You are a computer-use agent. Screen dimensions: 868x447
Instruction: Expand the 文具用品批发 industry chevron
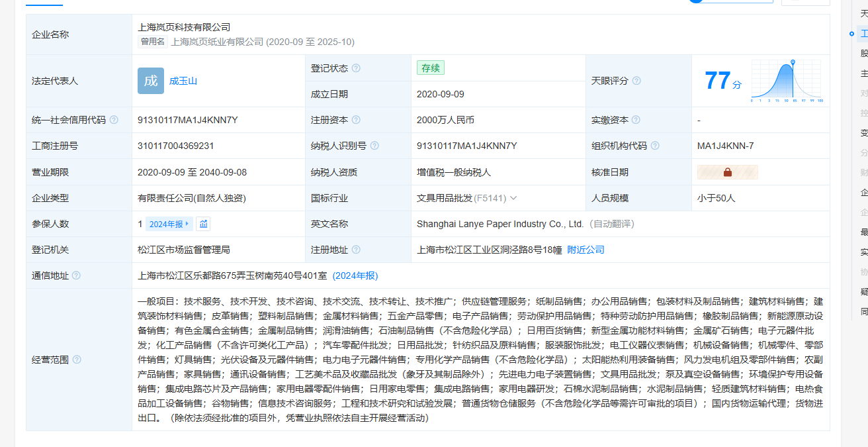coord(513,198)
